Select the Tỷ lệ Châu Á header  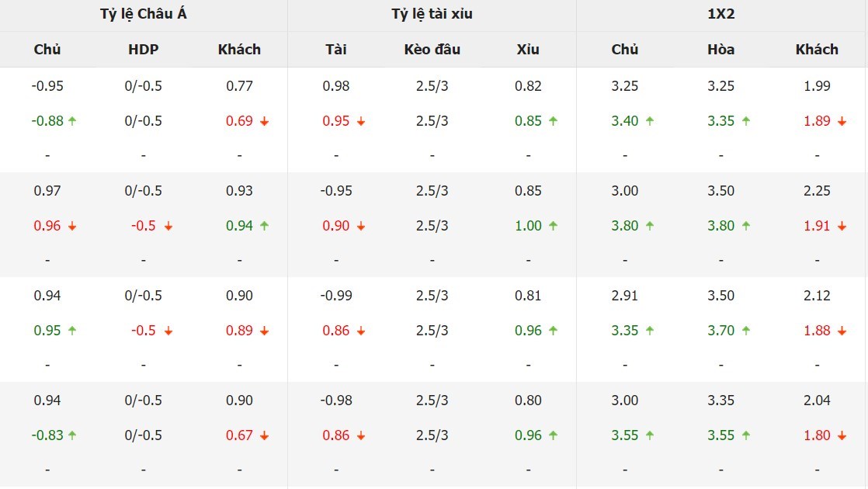click(x=144, y=14)
